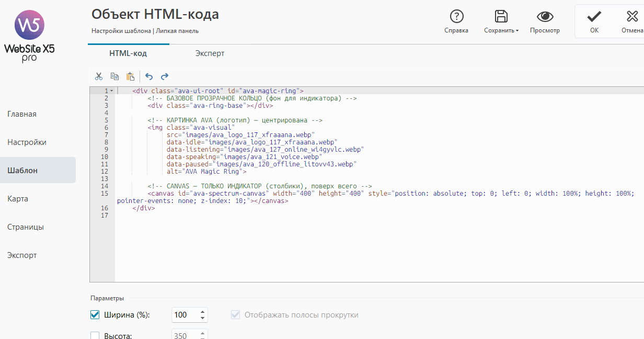Undo the last edit with Undo arrow
644x339 pixels.
pos(149,76)
